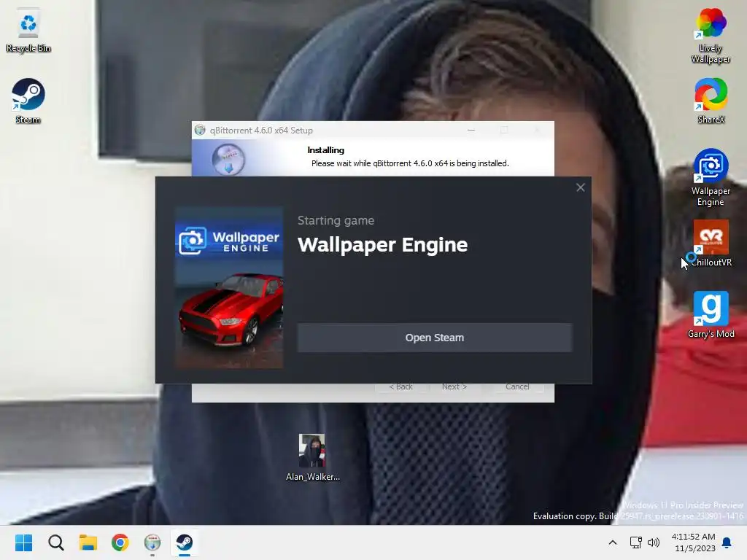Viewport: 747px width, 560px height.
Task: Click Back in the qBittorrent Setup window
Action: (x=400, y=386)
